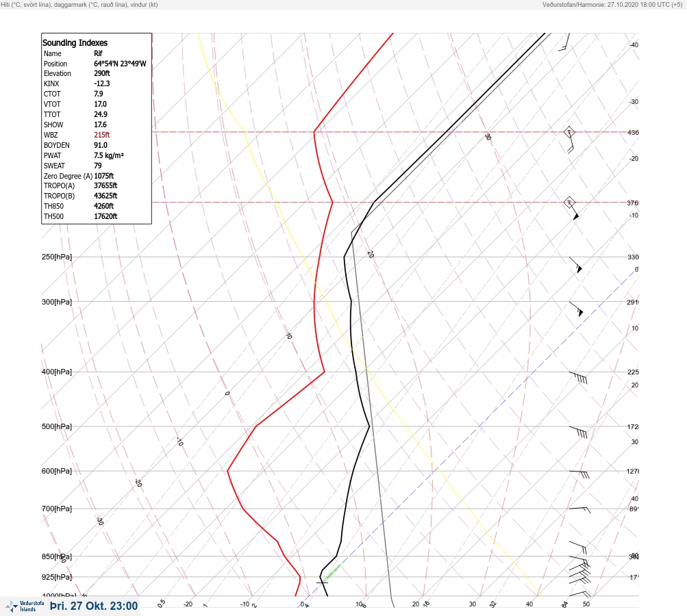The height and width of the screenshot is (616, 687).
Task: Click the '250[hPa]' pressure label
Action: pyautogui.click(x=57, y=257)
